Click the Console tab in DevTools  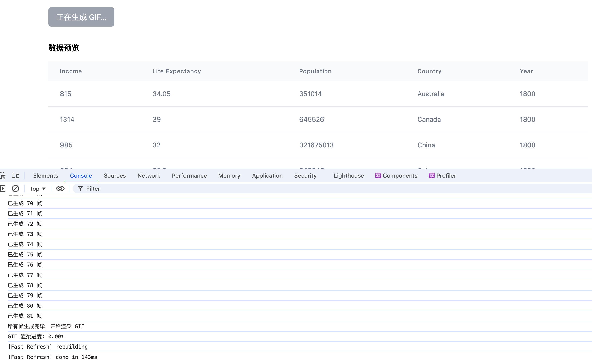point(81,175)
